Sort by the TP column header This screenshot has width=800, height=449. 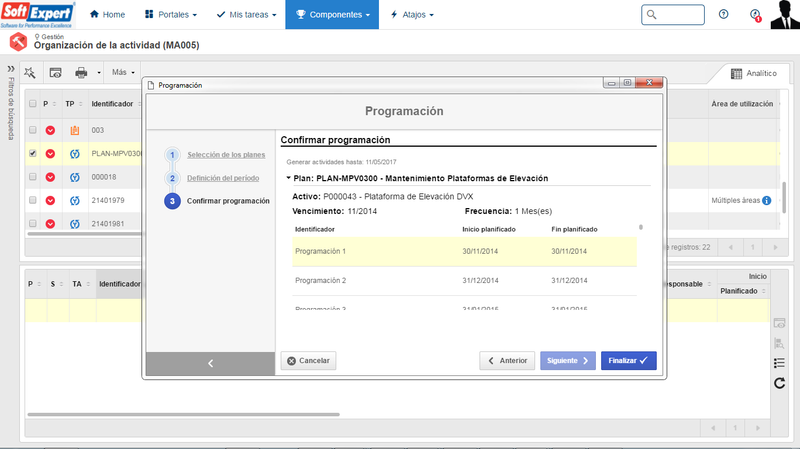pos(70,104)
